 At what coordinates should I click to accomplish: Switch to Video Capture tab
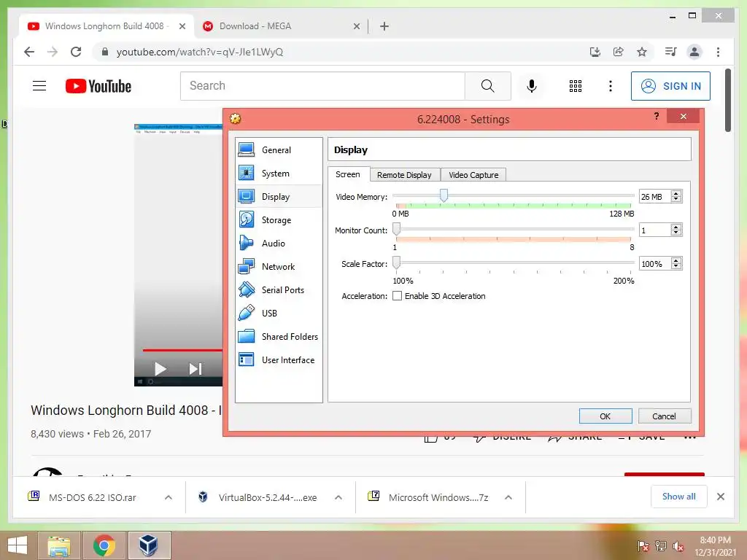point(473,175)
